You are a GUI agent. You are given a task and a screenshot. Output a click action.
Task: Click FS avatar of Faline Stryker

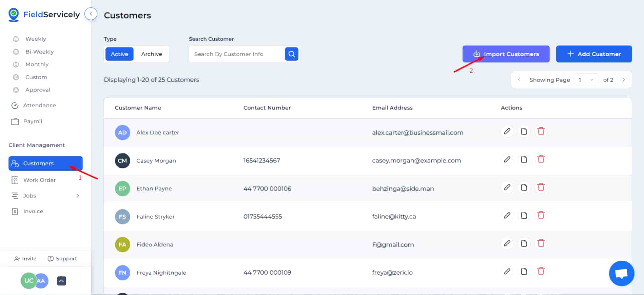(x=122, y=217)
